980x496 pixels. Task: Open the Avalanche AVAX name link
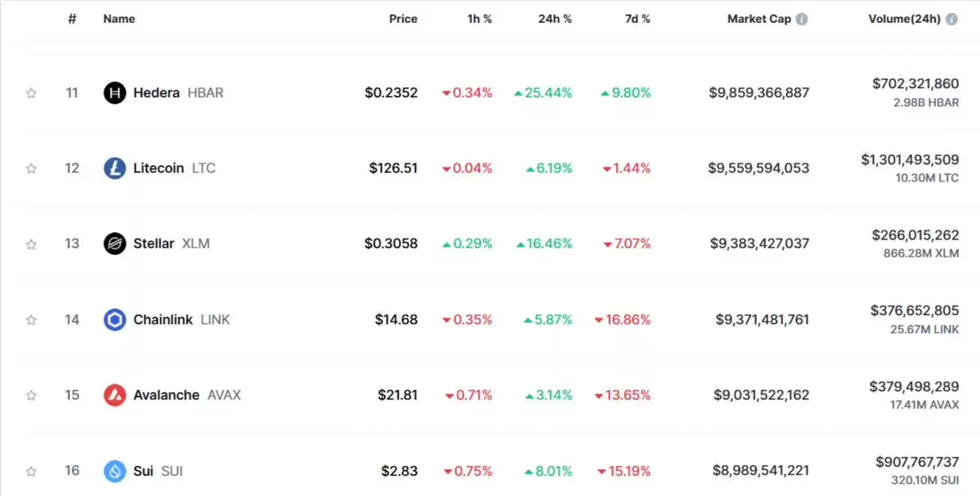click(187, 395)
